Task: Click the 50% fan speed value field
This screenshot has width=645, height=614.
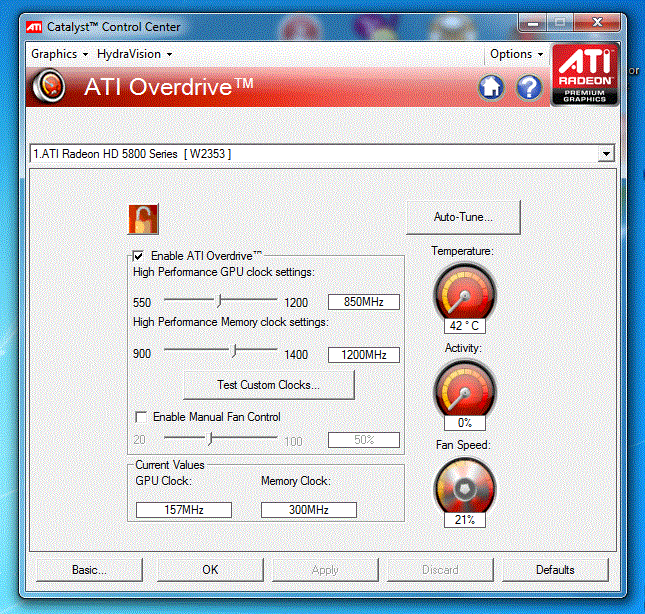Action: coord(364,440)
